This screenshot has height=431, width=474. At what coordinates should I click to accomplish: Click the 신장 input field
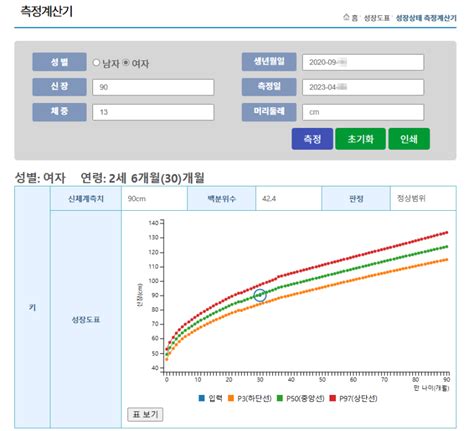tap(153, 87)
